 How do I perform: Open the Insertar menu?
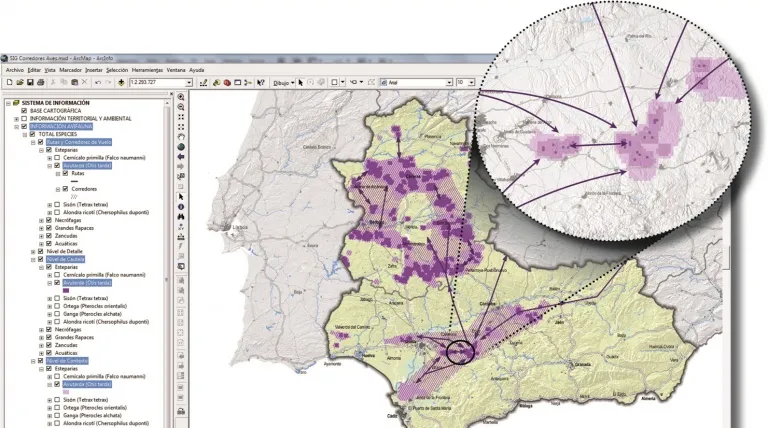[94, 71]
